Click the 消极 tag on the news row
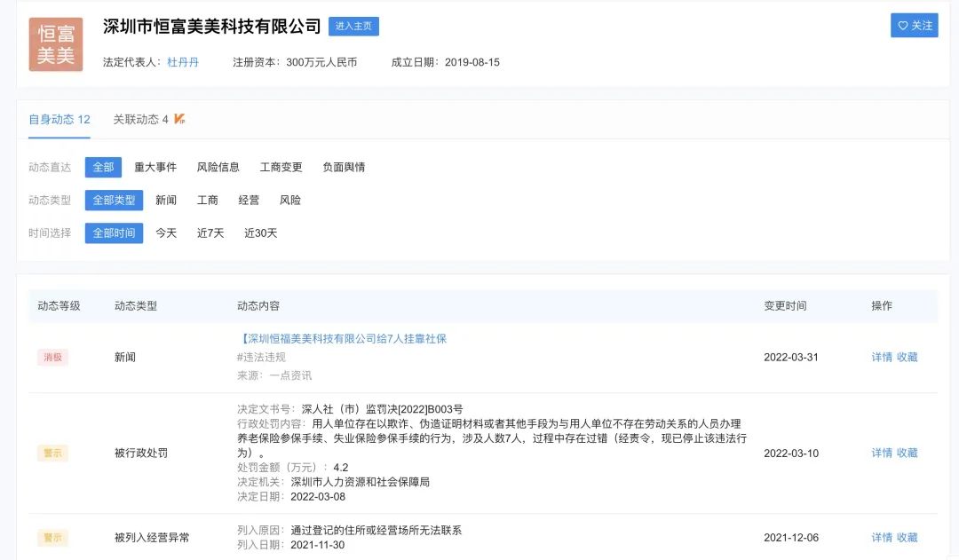The height and width of the screenshot is (560, 959). click(52, 357)
